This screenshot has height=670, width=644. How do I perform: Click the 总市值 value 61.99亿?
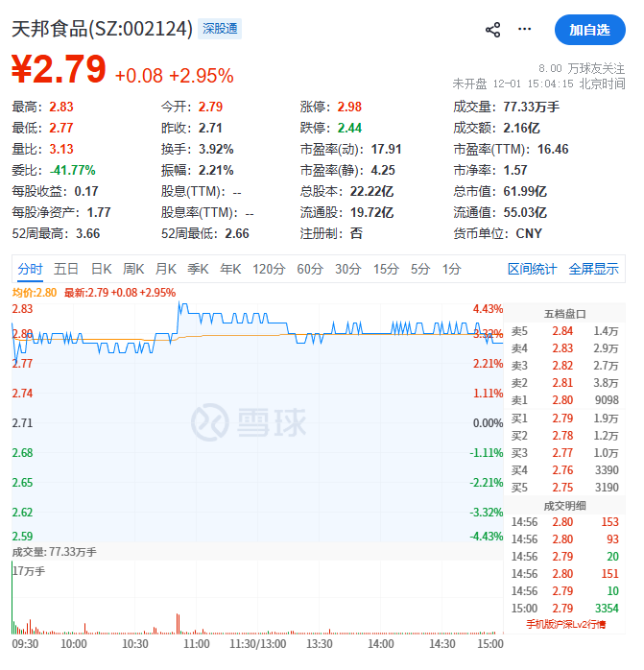click(525, 191)
